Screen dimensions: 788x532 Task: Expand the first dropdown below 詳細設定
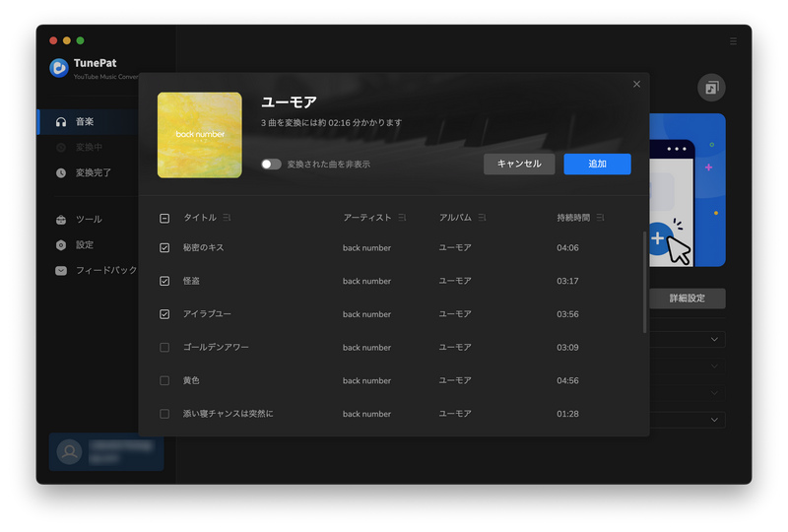688,340
